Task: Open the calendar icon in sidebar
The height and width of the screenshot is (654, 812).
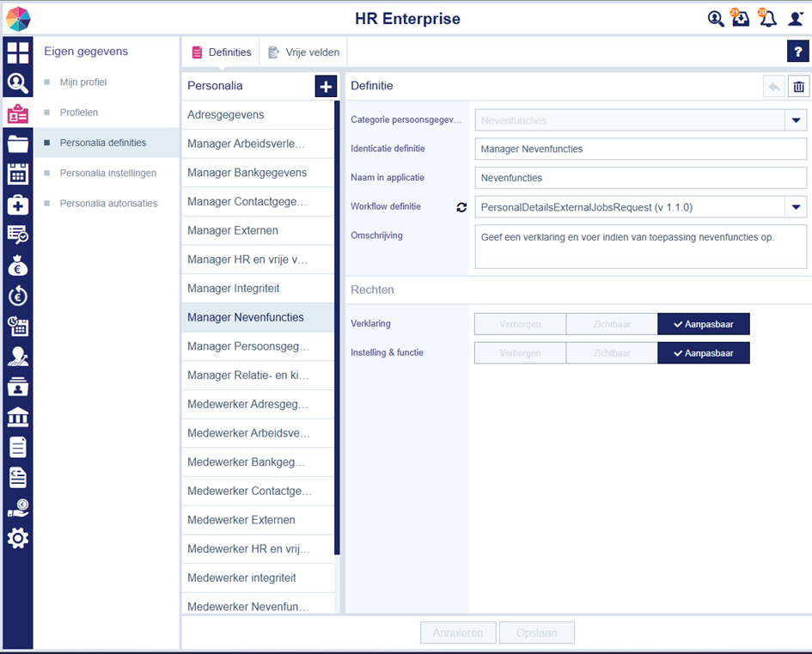Action: tap(17, 174)
